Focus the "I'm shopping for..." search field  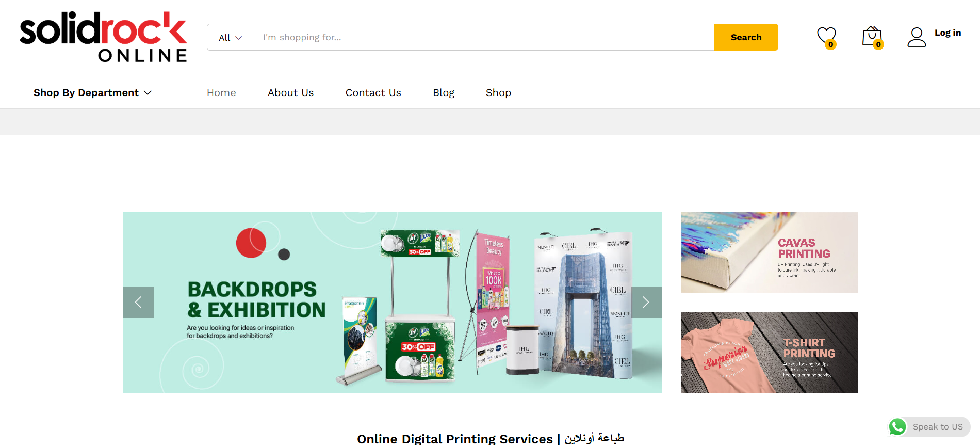481,38
